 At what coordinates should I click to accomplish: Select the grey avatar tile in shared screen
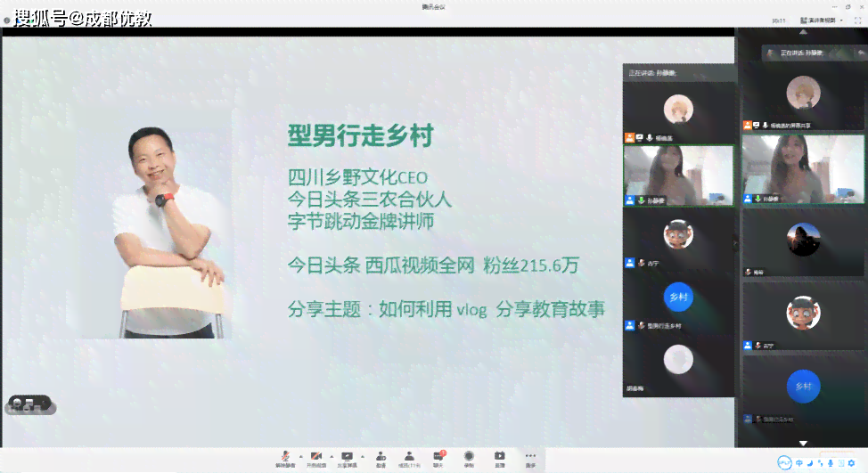[679, 364]
